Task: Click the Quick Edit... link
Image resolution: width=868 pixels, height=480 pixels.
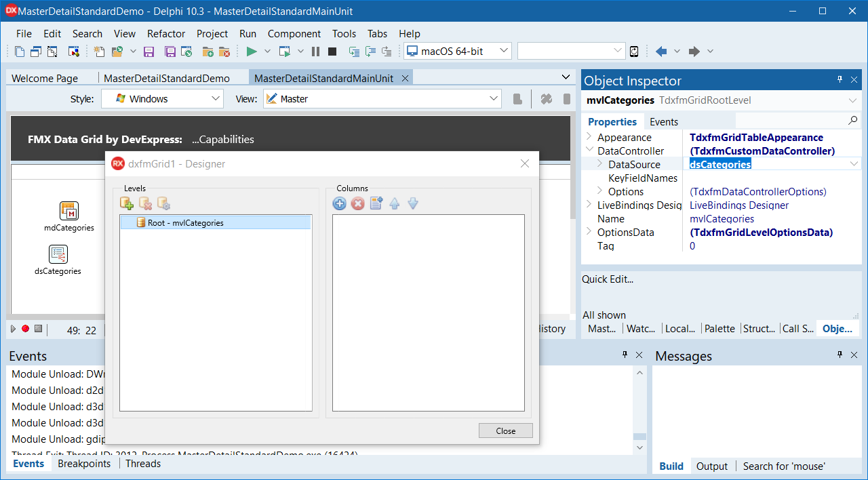Action: point(608,279)
